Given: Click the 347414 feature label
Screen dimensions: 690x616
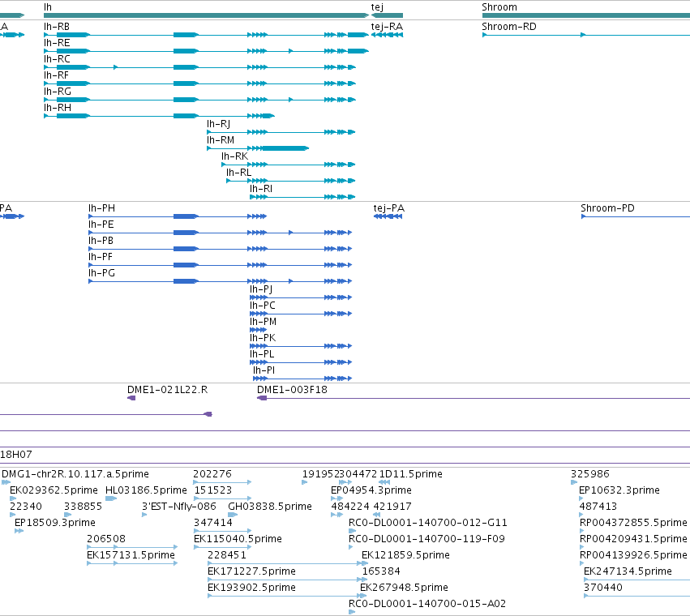Looking at the screenshot, I should pyautogui.click(x=213, y=523).
